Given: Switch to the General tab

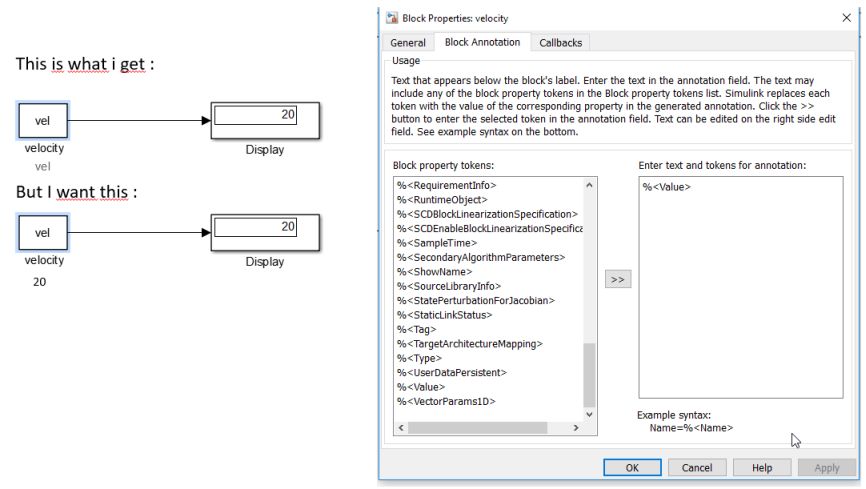Looking at the screenshot, I should point(406,42).
